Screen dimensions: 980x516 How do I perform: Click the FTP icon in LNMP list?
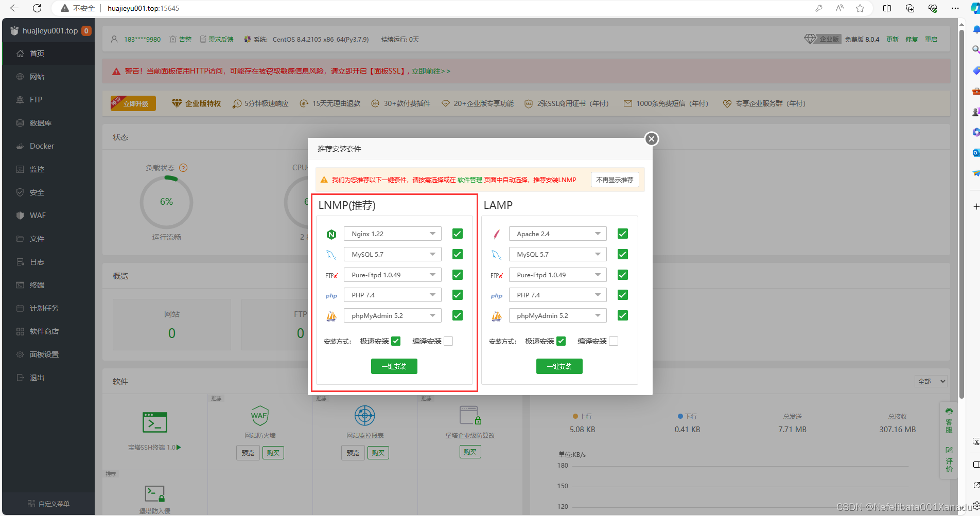(x=331, y=275)
